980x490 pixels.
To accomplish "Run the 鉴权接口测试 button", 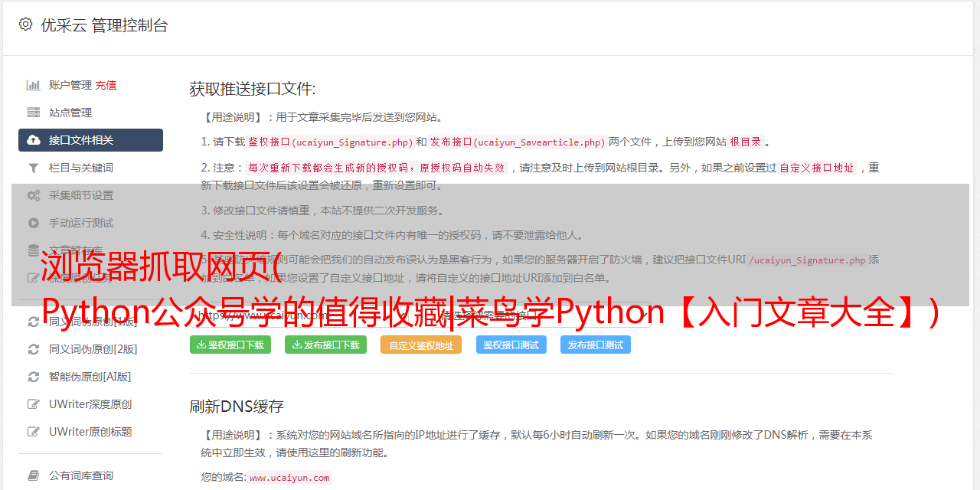I will click(x=511, y=345).
